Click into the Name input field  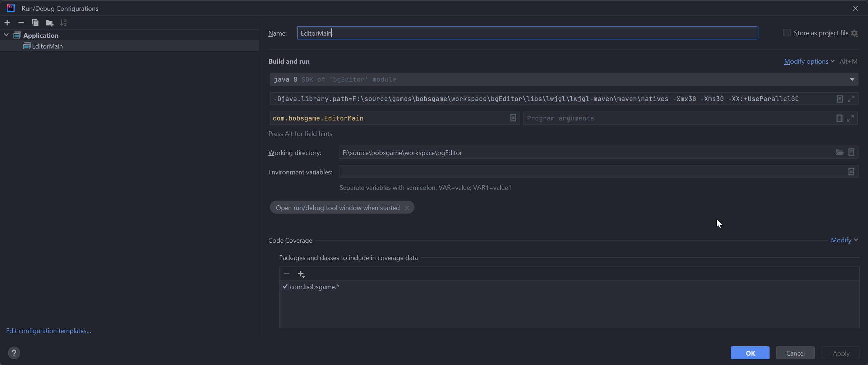(x=527, y=33)
